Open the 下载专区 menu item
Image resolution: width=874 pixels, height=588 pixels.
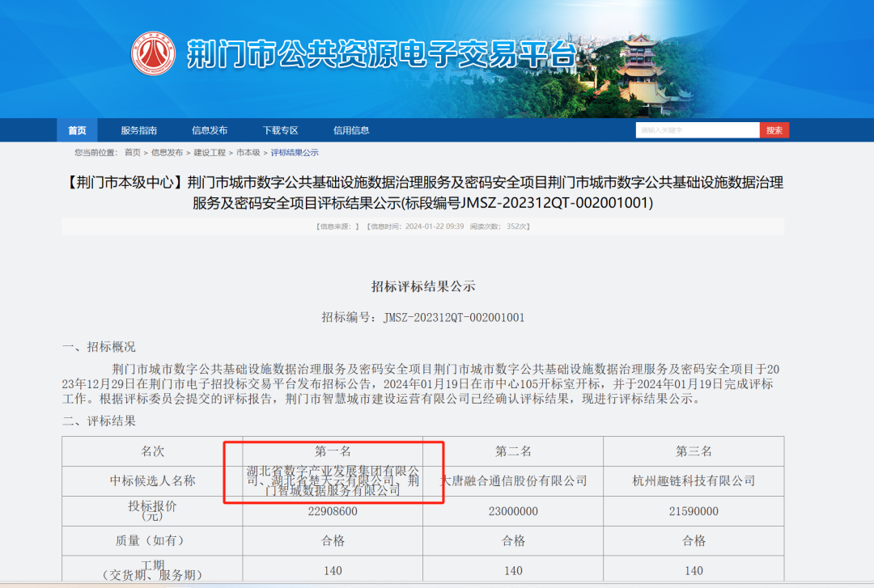[280, 130]
